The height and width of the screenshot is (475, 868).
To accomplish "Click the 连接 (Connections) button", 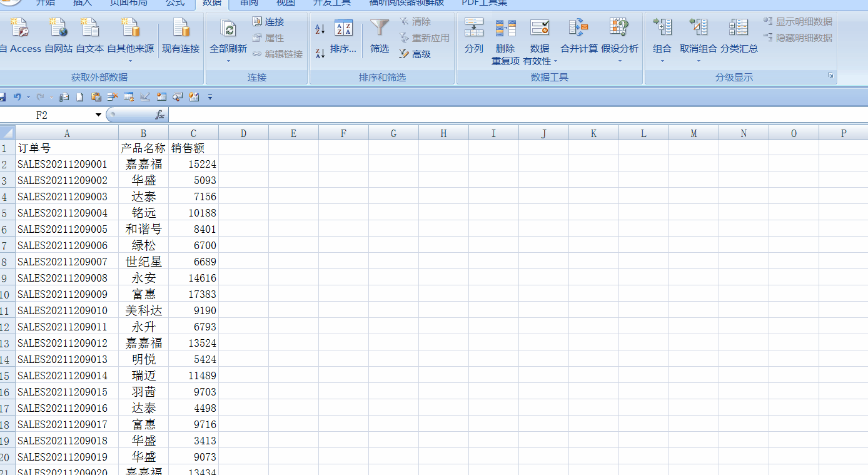I will point(268,22).
